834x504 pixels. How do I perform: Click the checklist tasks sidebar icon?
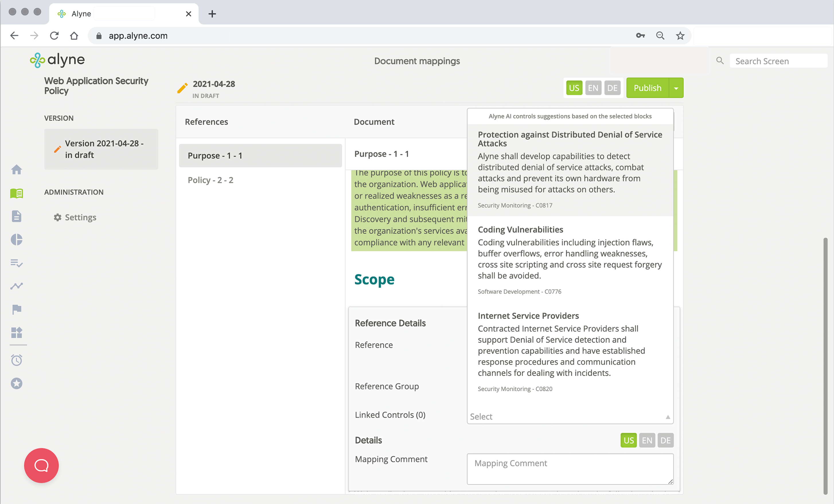[x=16, y=263]
